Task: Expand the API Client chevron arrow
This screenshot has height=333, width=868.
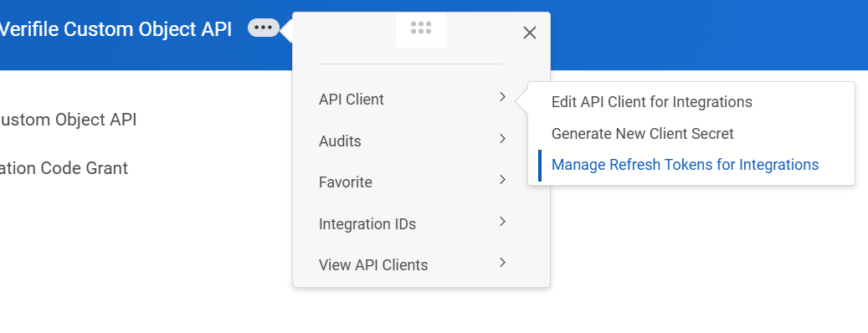Action: (502, 97)
